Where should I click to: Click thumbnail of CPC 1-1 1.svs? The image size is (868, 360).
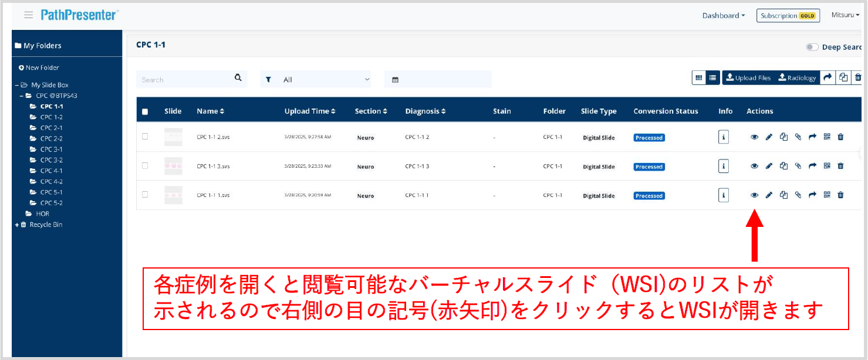point(173,195)
